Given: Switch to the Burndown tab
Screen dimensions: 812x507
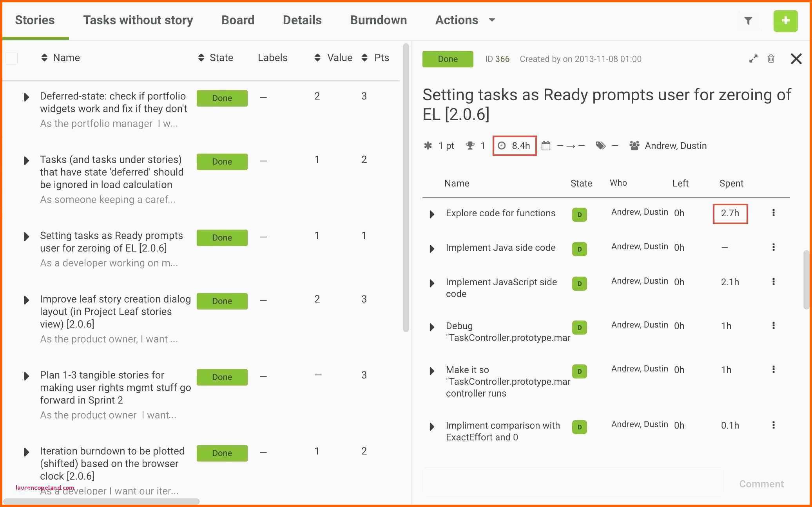Looking at the screenshot, I should pyautogui.click(x=378, y=20).
